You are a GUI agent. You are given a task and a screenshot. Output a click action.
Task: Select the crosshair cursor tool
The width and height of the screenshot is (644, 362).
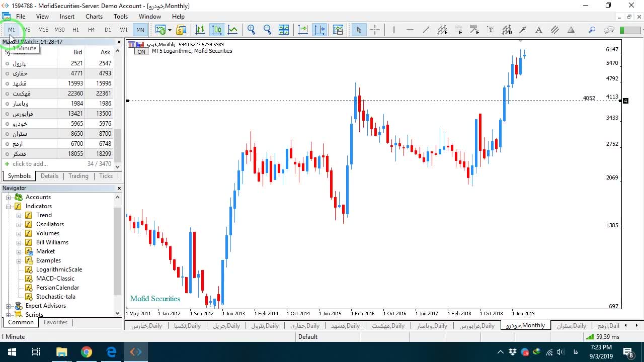coord(375,30)
